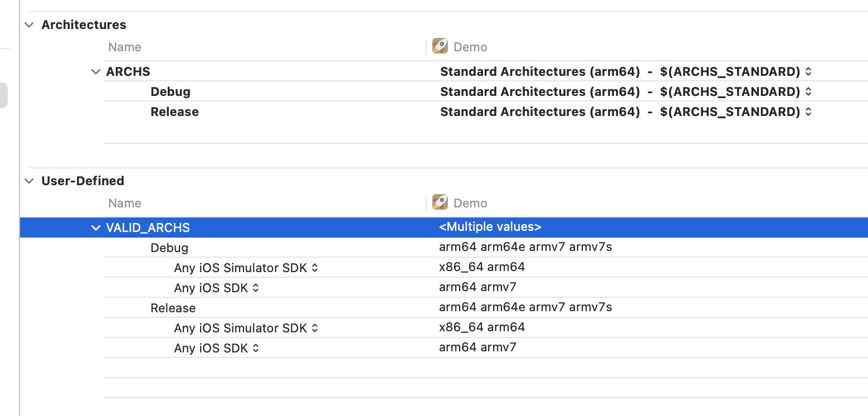Screen dimensions: 868x416
Task: Click the <Multiple values> VALID_ARCHS value
Action: (490, 227)
